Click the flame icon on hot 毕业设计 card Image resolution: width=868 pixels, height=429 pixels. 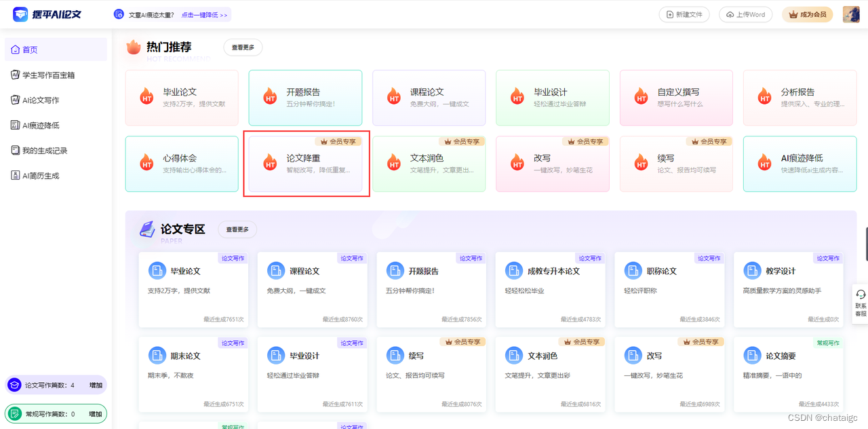pos(517,96)
